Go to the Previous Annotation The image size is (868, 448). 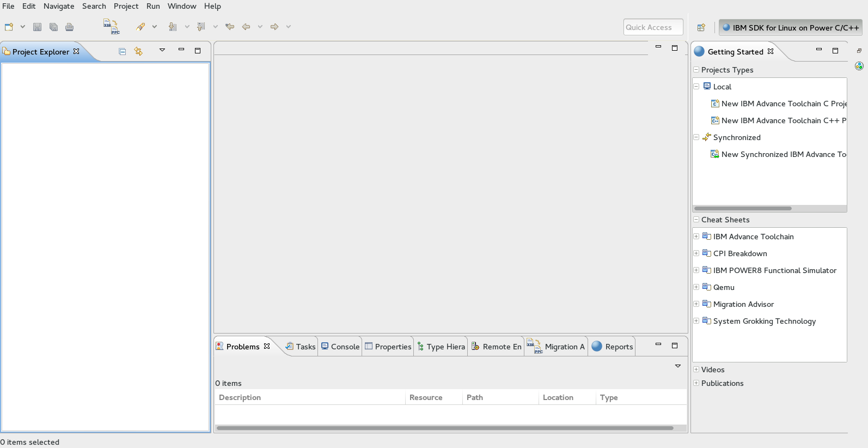click(201, 27)
